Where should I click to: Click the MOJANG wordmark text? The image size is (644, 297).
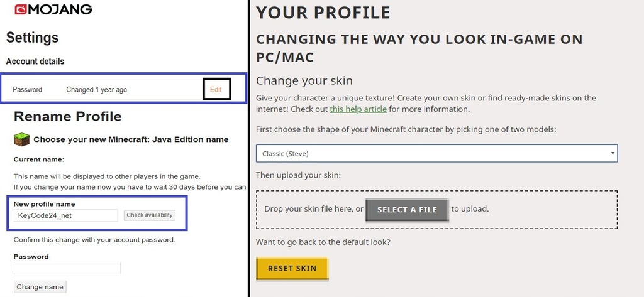coord(60,9)
